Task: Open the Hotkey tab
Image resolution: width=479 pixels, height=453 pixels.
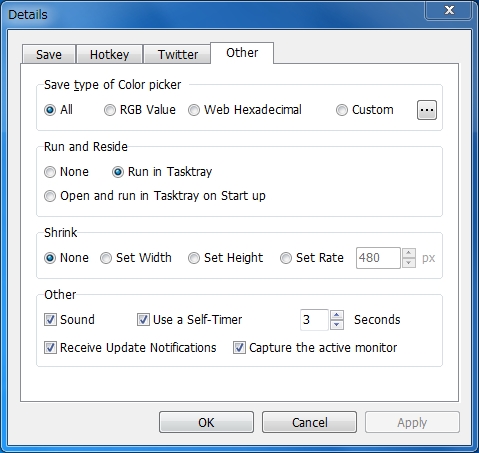Action: tap(109, 54)
